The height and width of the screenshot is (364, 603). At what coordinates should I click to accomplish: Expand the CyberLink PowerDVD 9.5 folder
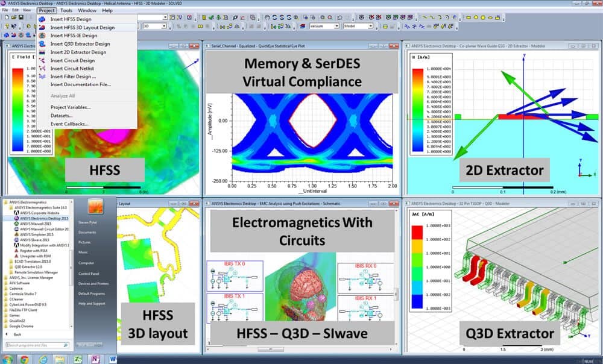[25, 304]
